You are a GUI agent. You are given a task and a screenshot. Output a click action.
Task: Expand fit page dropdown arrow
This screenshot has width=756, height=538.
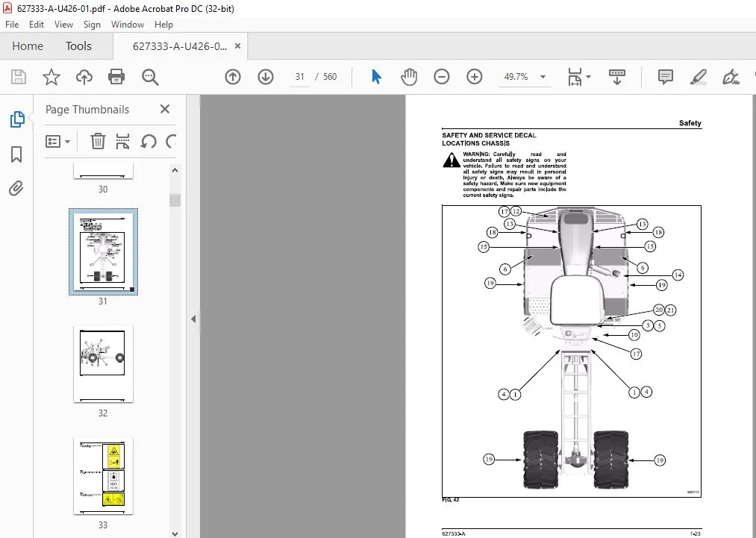588,77
